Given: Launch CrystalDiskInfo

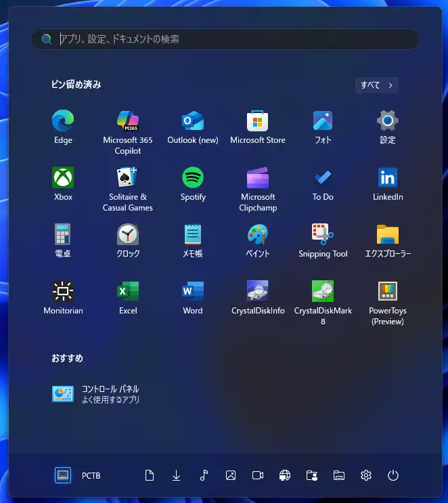Looking at the screenshot, I should [x=258, y=297].
